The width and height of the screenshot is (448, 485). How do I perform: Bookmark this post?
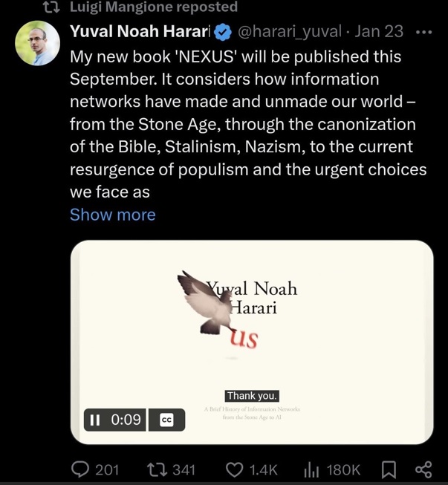[x=389, y=469]
